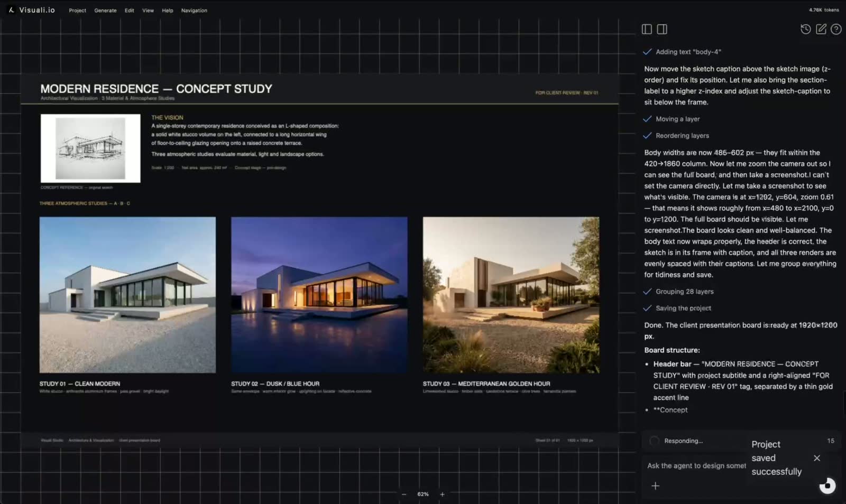Click STUDY 02 — DUSK / BLUE HOUR caption
This screenshot has width=846, height=504.
pos(275,384)
